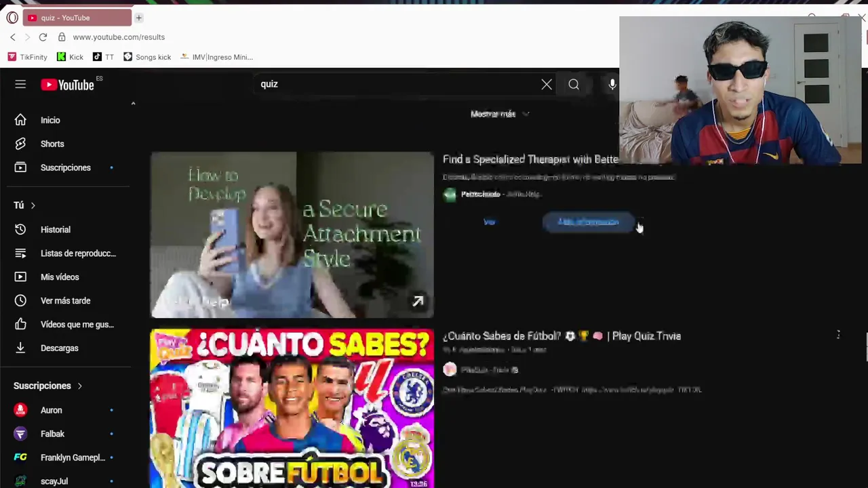This screenshot has height=488, width=868.
Task: Expand the Suscripciones section chevron
Action: point(79,386)
